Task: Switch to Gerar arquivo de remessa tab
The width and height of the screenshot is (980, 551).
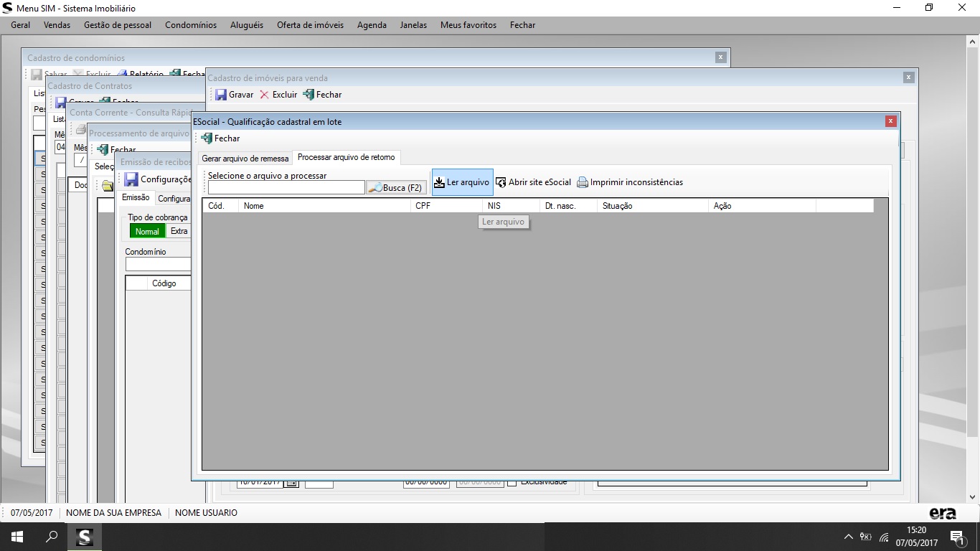Action: [x=245, y=159]
